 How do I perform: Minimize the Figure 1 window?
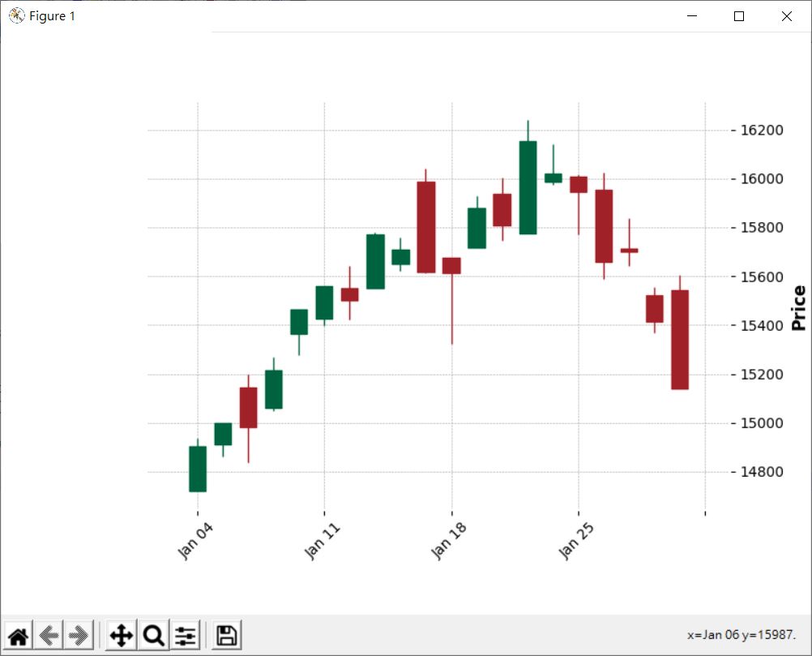[692, 16]
